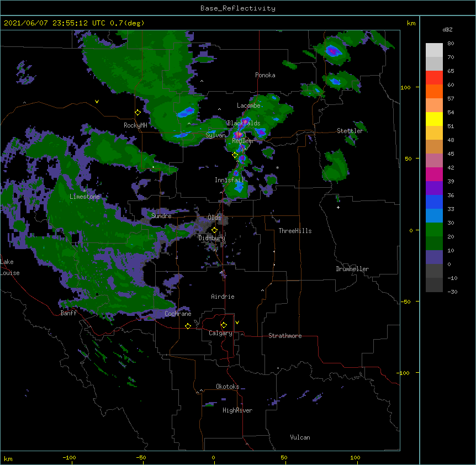
Task: Click the Limestone map label
Action: [84, 197]
